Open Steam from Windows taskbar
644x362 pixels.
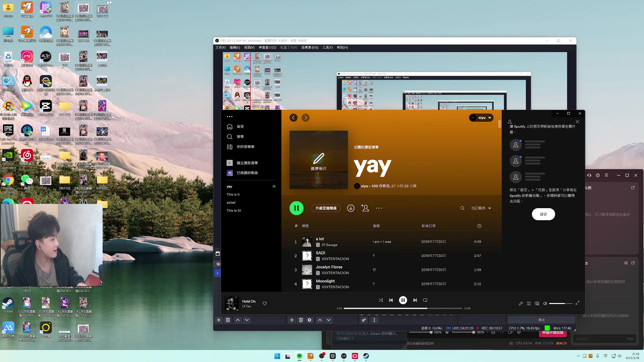tap(366, 356)
